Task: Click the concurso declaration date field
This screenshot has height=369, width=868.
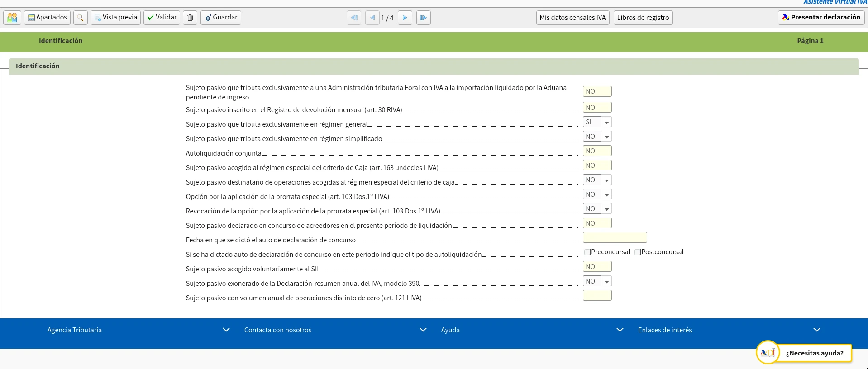Action: [615, 238]
